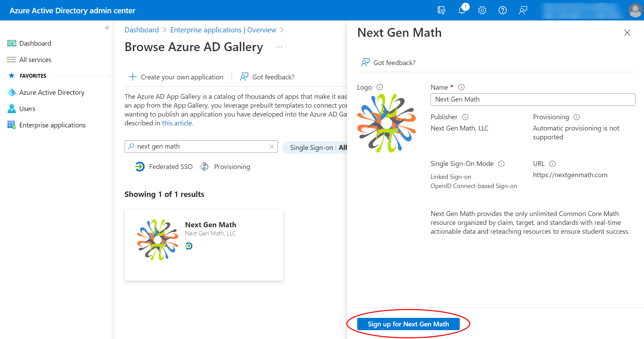The width and height of the screenshot is (644, 339).
Task: Click the gallery search box
Action: [x=201, y=147]
